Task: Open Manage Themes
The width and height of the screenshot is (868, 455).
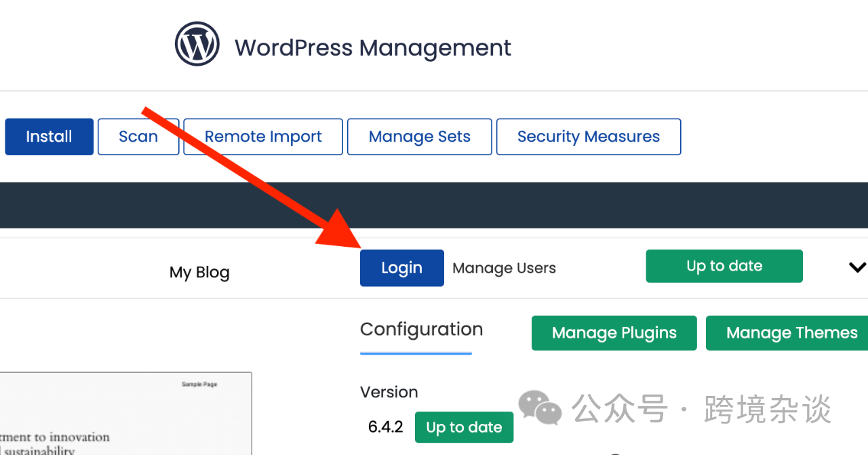Action: coord(787,333)
